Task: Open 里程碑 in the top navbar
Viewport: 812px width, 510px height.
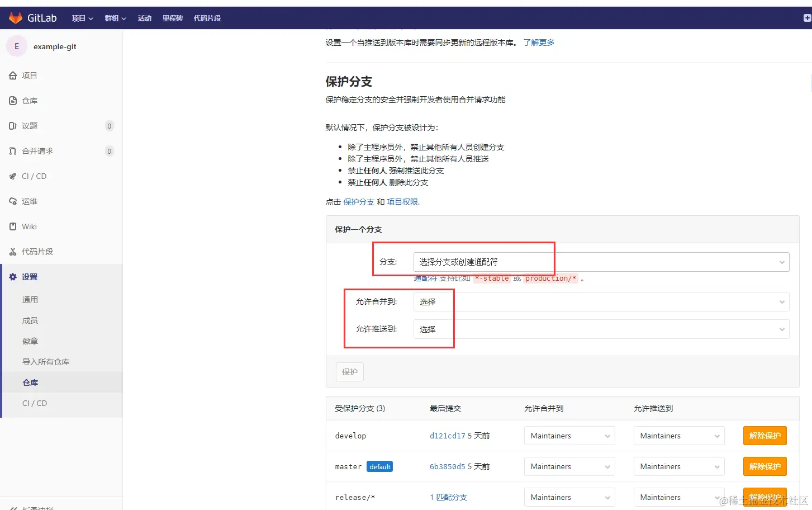Action: pyautogui.click(x=173, y=18)
